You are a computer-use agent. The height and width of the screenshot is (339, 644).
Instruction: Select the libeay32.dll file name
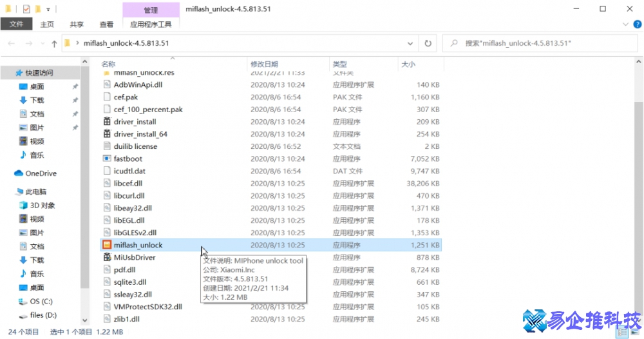(x=133, y=208)
